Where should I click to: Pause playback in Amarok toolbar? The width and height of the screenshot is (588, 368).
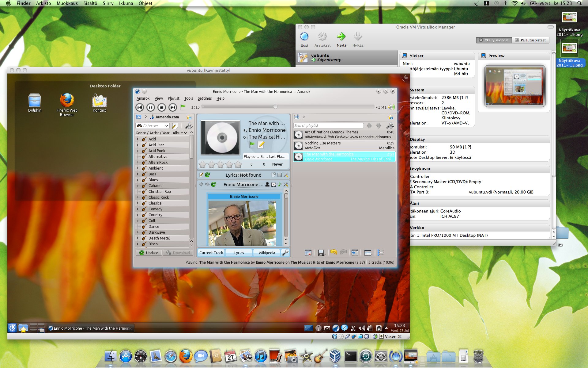point(150,107)
